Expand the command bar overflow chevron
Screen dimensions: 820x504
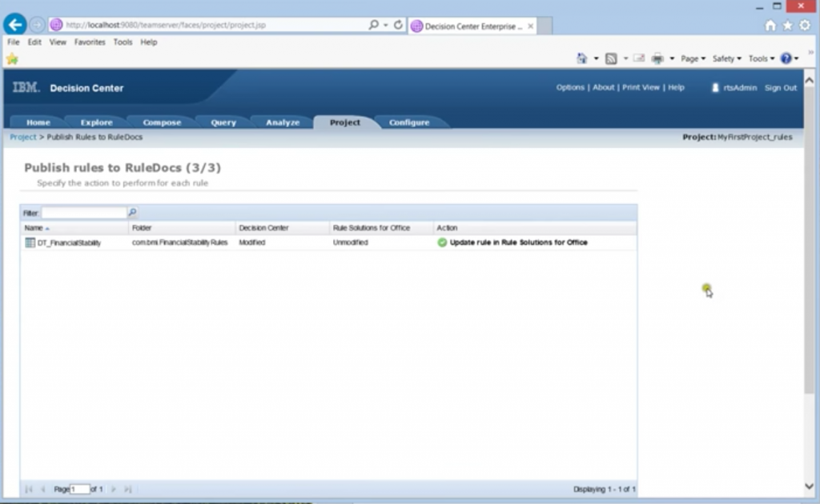click(810, 52)
